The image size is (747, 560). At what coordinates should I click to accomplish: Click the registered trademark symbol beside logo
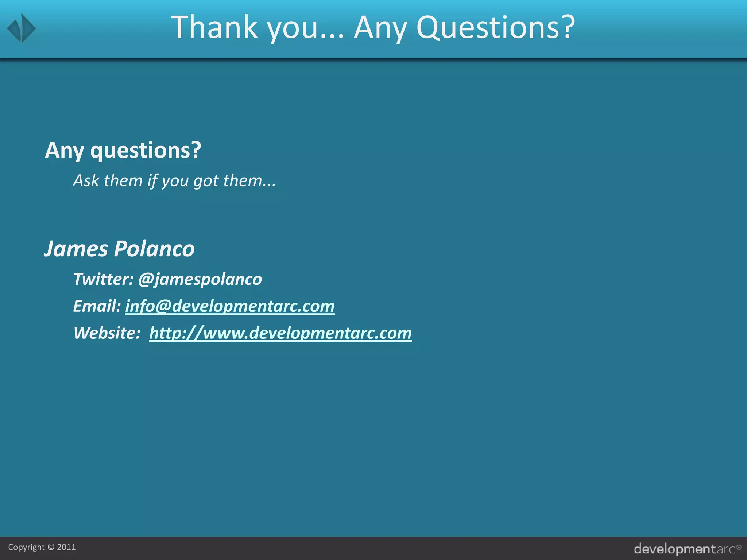pyautogui.click(x=739, y=547)
